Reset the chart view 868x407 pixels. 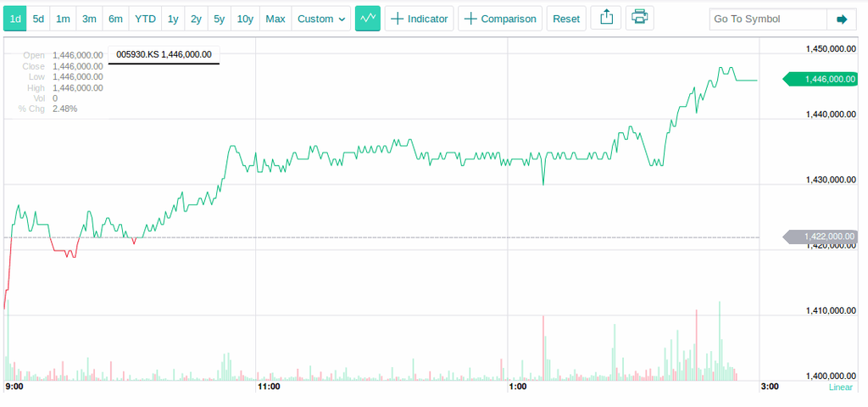[566, 19]
